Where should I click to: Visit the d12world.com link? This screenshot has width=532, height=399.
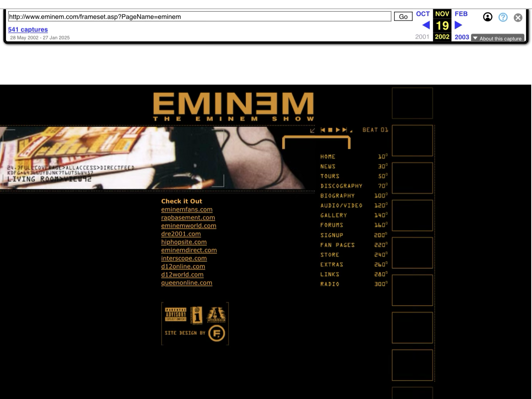182,274
